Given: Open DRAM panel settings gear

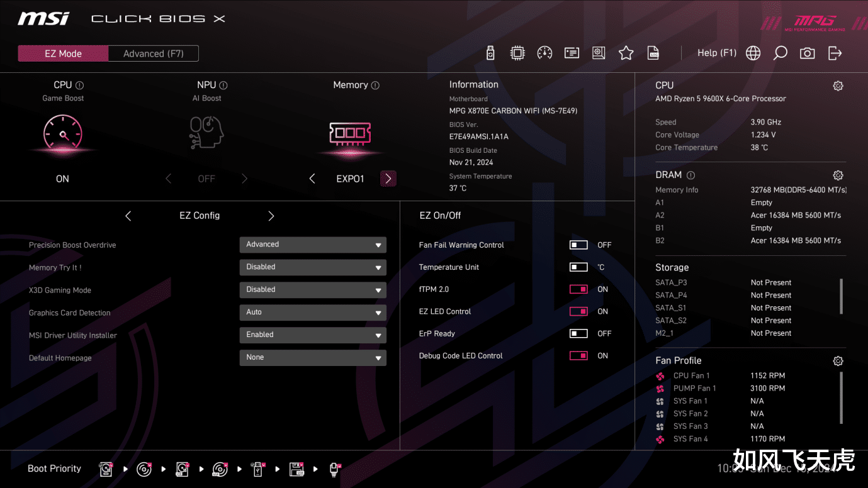Looking at the screenshot, I should [x=838, y=175].
